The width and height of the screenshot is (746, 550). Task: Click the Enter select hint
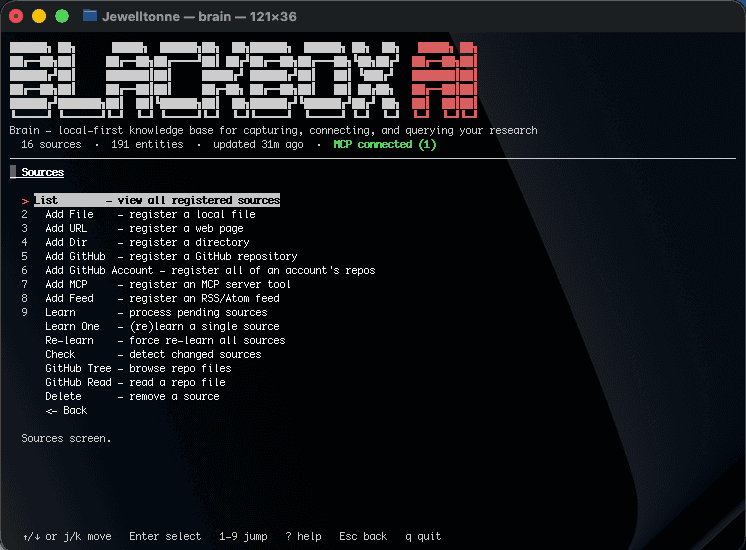click(165, 536)
